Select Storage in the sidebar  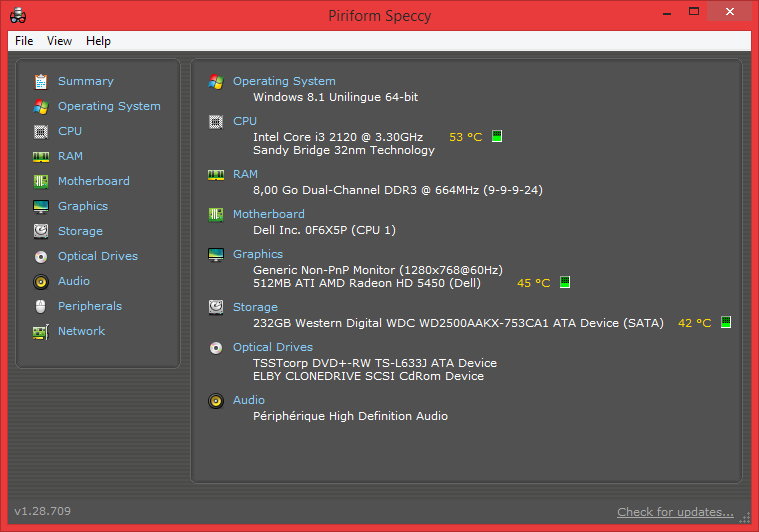[x=80, y=231]
